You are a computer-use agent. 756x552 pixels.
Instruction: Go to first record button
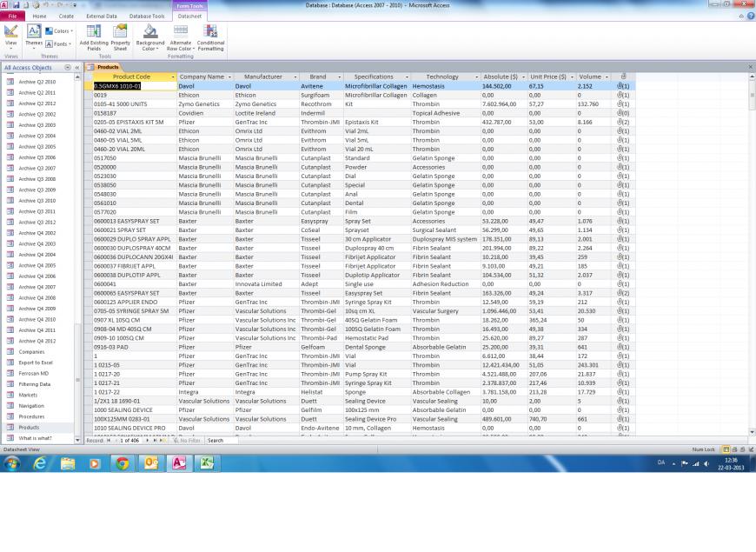click(x=109, y=441)
